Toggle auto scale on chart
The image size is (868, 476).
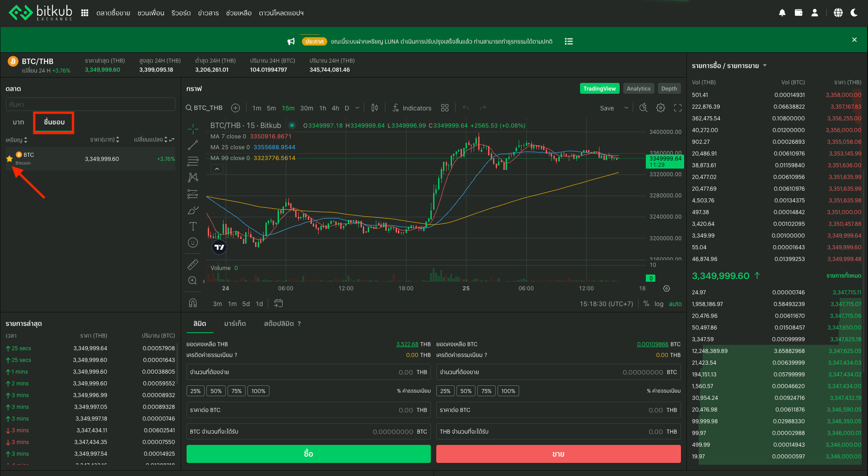tap(675, 304)
